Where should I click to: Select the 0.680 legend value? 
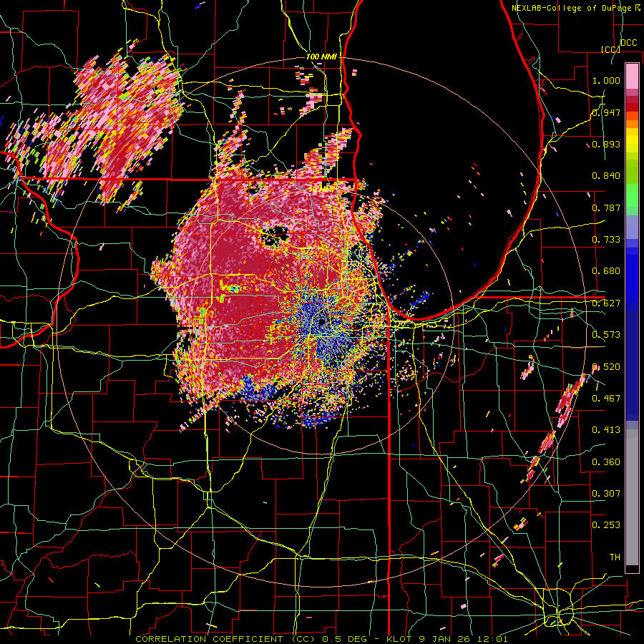pyautogui.click(x=606, y=271)
